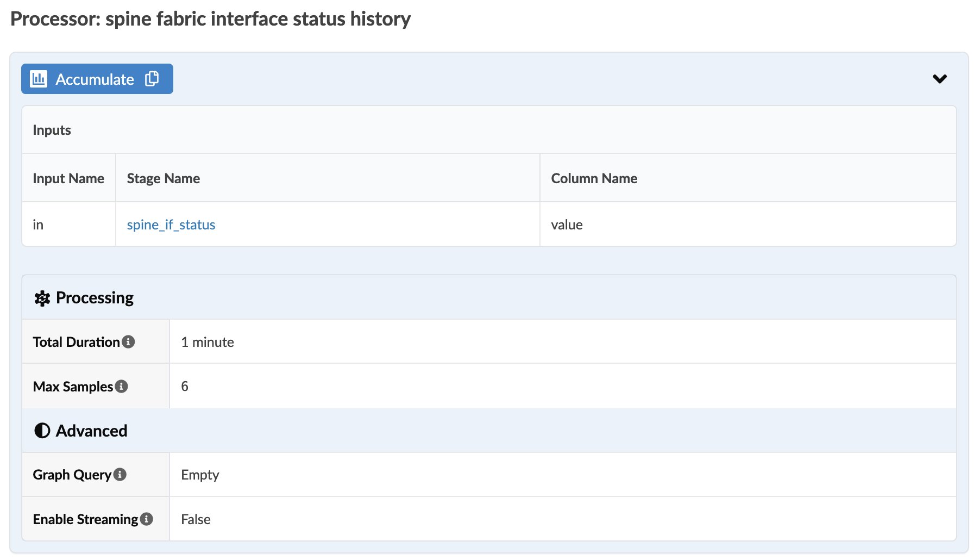The height and width of the screenshot is (560, 980).
Task: Click the Total Duration info icon
Action: coord(128,342)
